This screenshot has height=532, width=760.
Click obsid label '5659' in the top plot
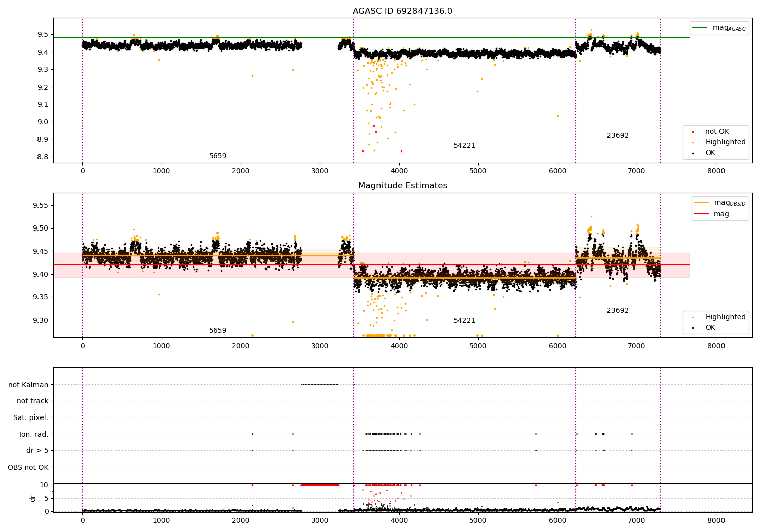tap(218, 156)
